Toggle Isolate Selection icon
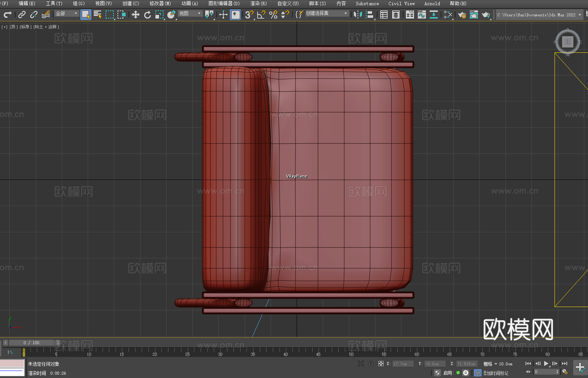Screen dimensions: 588x378 (361, 364)
